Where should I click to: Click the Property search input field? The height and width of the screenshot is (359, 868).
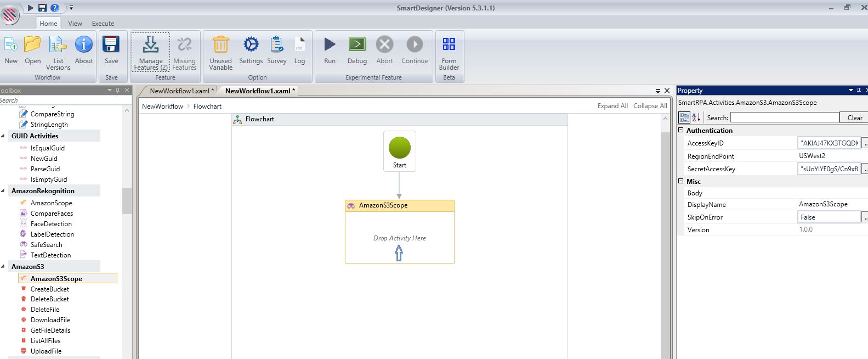(784, 117)
